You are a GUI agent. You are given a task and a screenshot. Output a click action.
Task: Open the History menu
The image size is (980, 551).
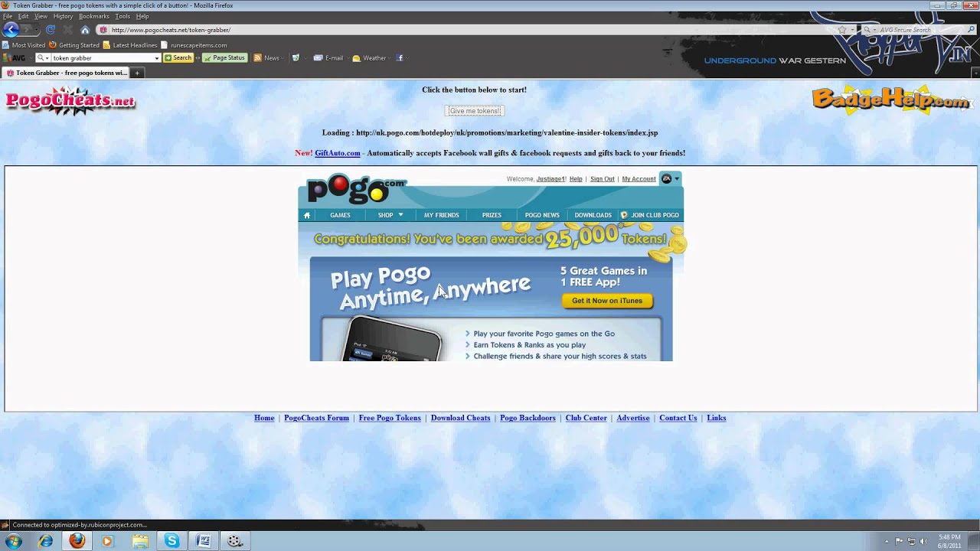[64, 16]
